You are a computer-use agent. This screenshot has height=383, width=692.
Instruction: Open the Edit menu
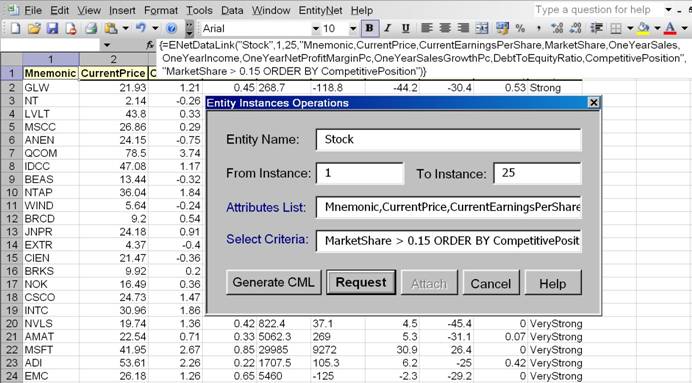60,10
